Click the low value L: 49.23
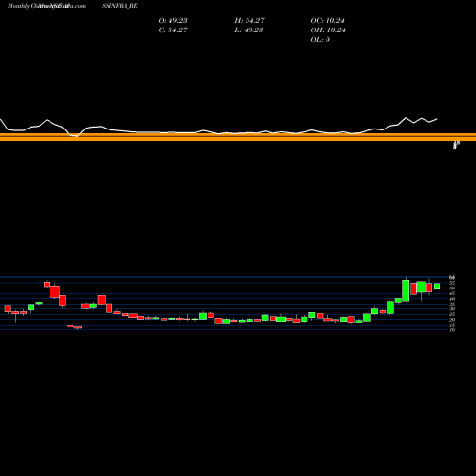The image size is (476, 476). (x=248, y=30)
